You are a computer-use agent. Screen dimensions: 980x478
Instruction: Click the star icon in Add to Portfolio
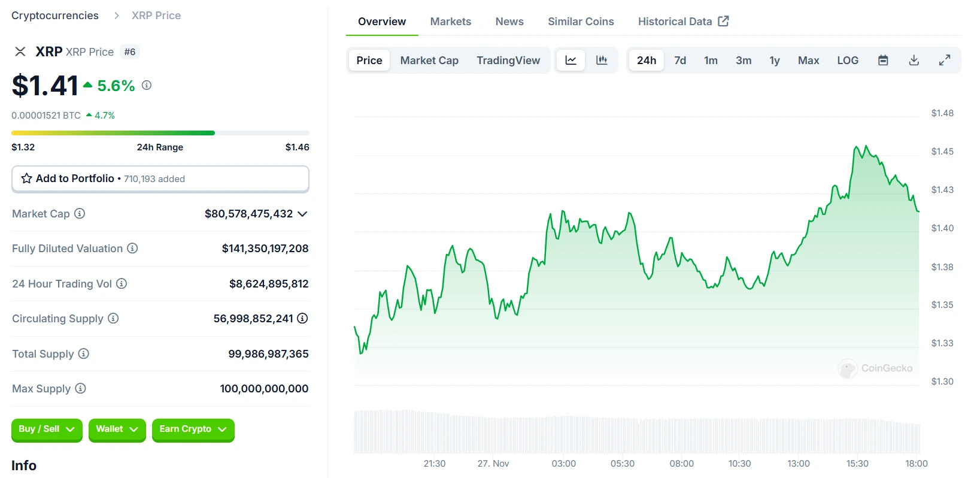(x=26, y=179)
